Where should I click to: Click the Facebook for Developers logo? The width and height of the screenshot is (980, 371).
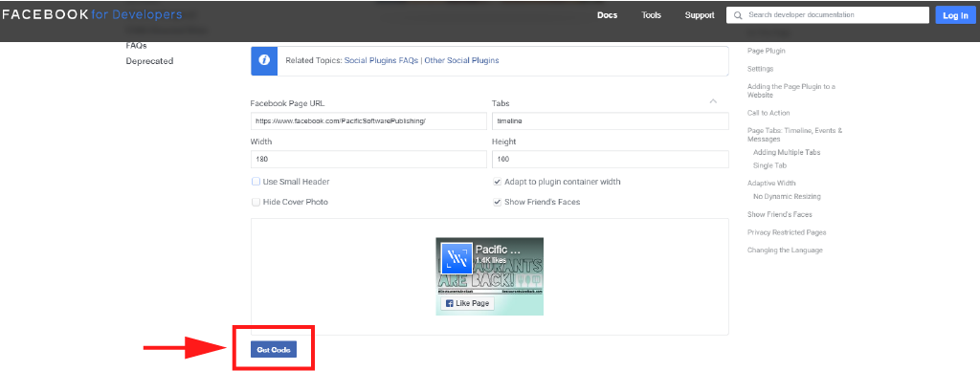[93, 14]
